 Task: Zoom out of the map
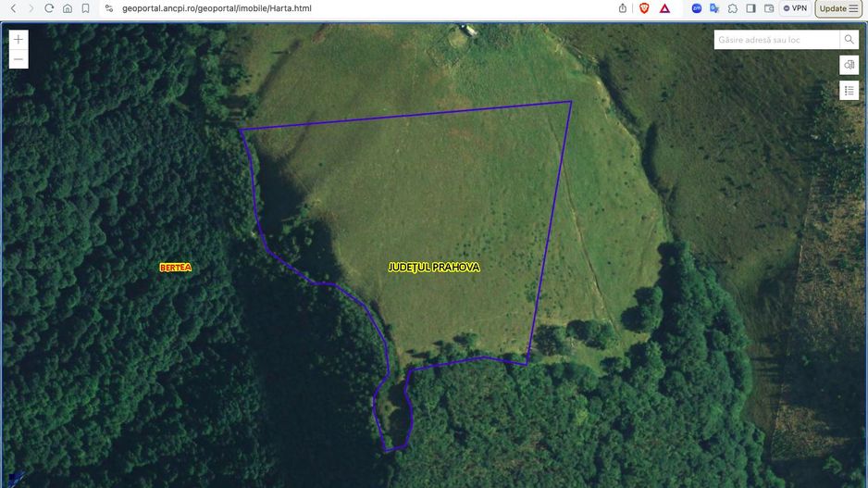(19, 59)
